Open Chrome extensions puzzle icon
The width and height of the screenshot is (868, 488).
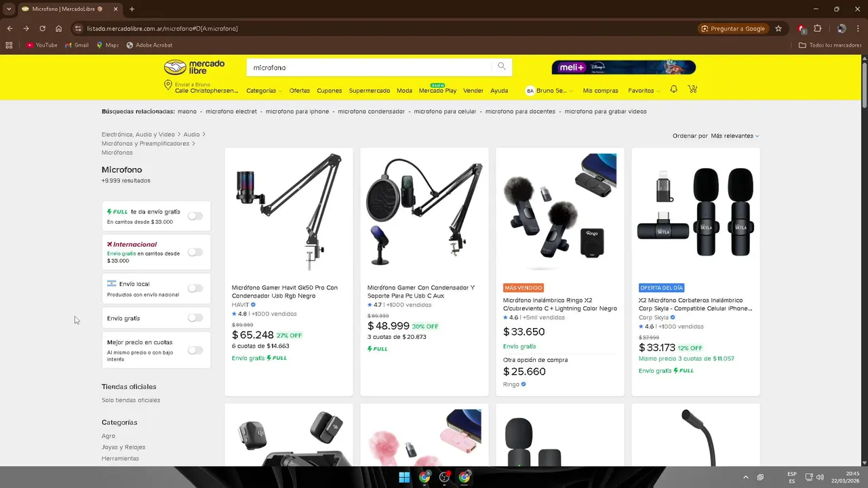(x=817, y=28)
